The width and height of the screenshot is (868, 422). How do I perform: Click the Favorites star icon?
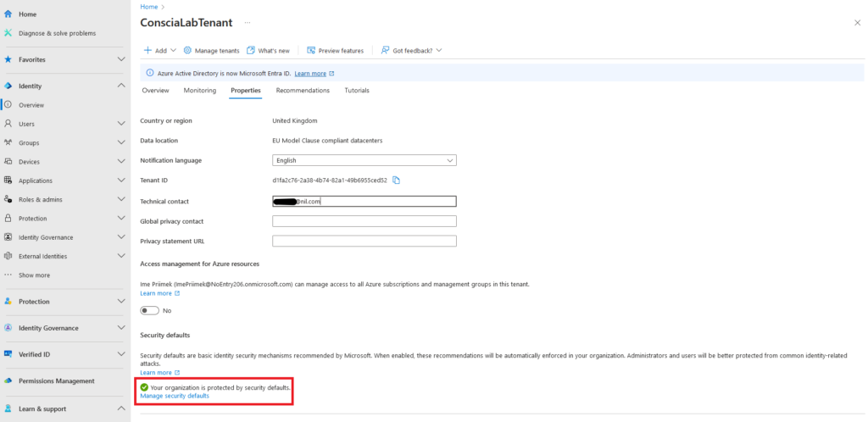[x=8, y=59]
